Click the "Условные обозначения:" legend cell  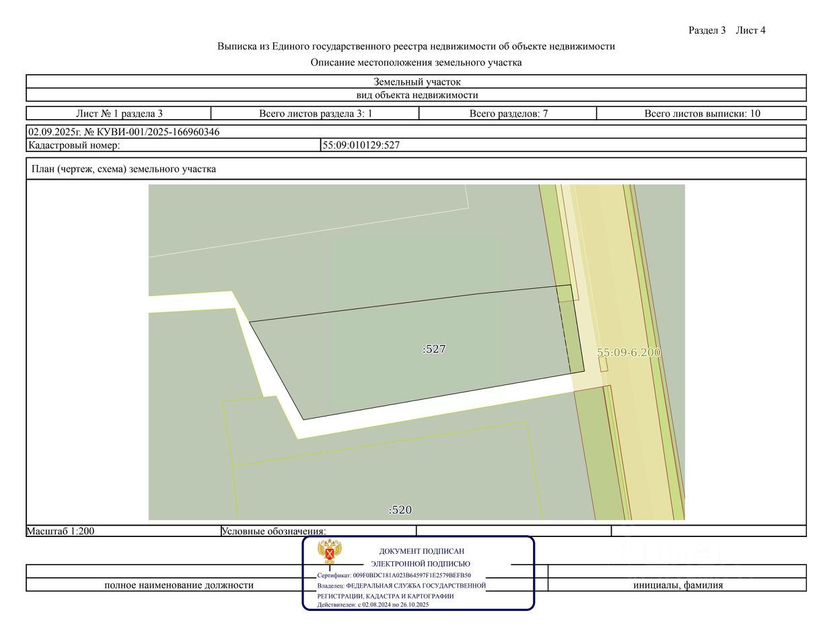point(274,531)
